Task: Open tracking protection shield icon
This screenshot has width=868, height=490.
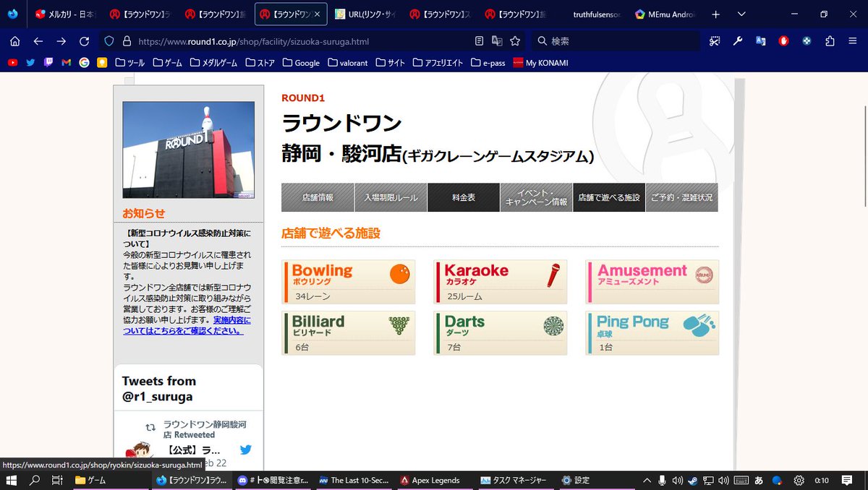Action: pyautogui.click(x=109, y=41)
